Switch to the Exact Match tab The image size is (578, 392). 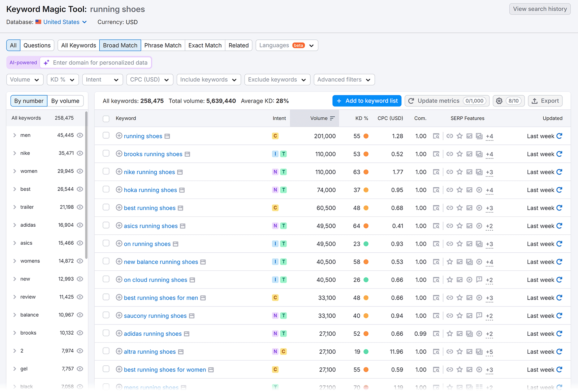[x=205, y=45]
